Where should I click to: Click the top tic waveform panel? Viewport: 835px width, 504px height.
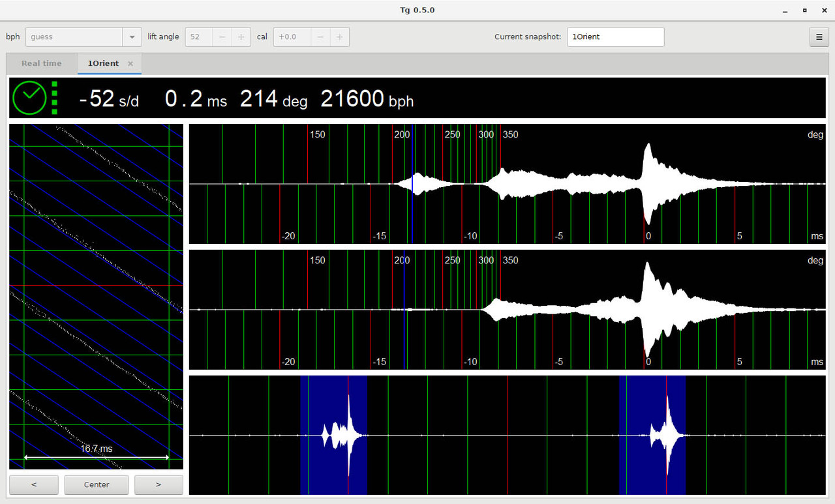507,184
